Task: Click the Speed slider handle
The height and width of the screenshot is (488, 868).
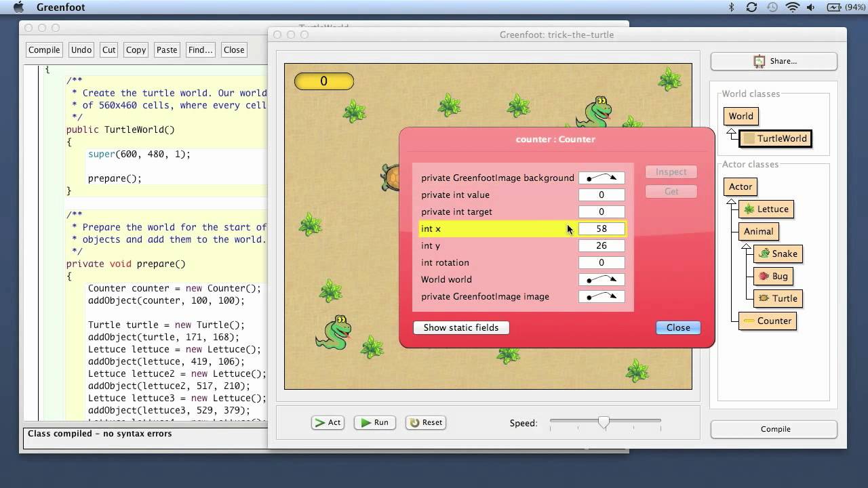Action: (x=604, y=423)
